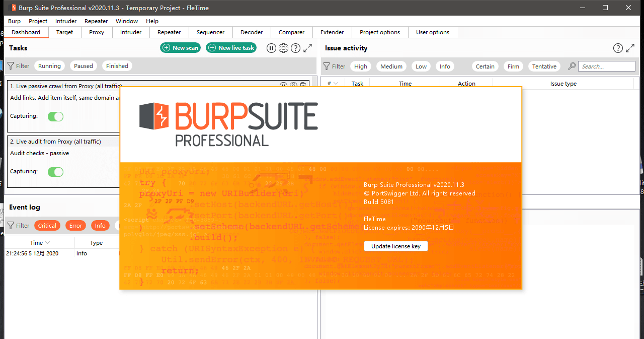Open the Tasks panel help icon
The image size is (644, 339).
pyautogui.click(x=296, y=48)
